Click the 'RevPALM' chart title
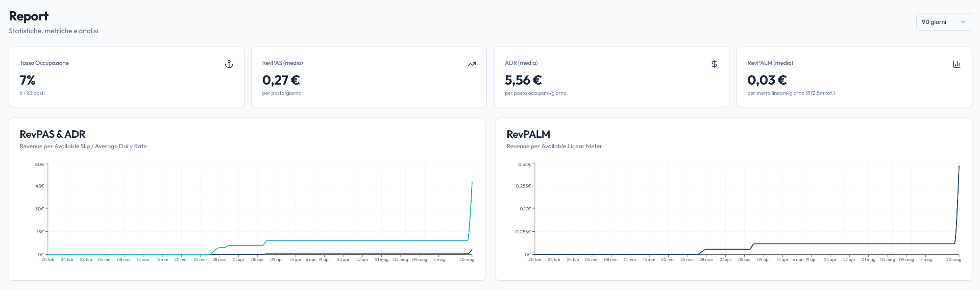 click(x=528, y=134)
